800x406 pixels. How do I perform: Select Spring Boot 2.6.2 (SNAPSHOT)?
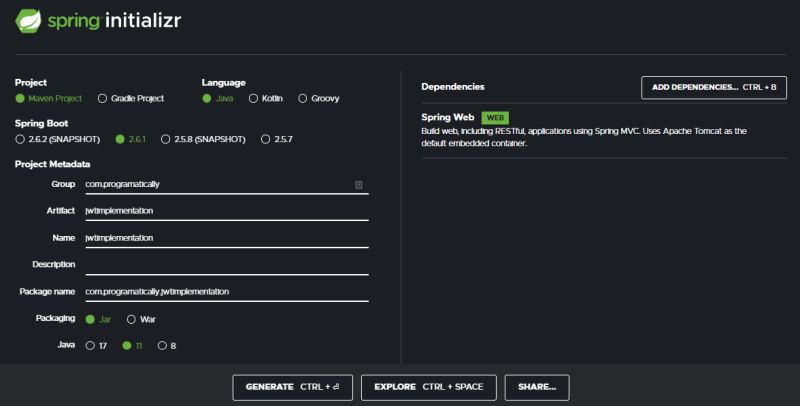point(20,139)
